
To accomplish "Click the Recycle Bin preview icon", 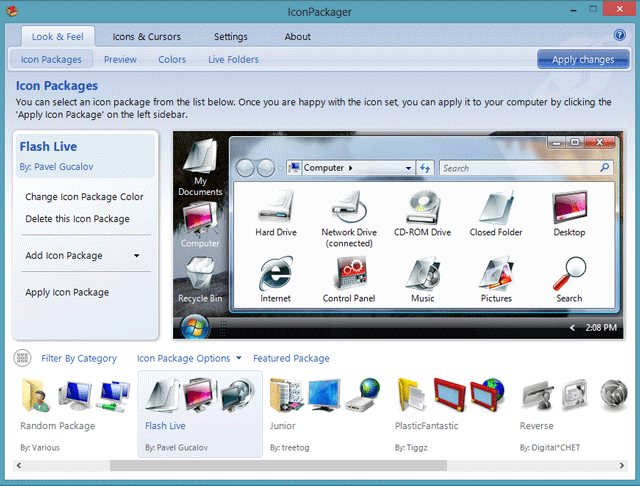I will (200, 273).
